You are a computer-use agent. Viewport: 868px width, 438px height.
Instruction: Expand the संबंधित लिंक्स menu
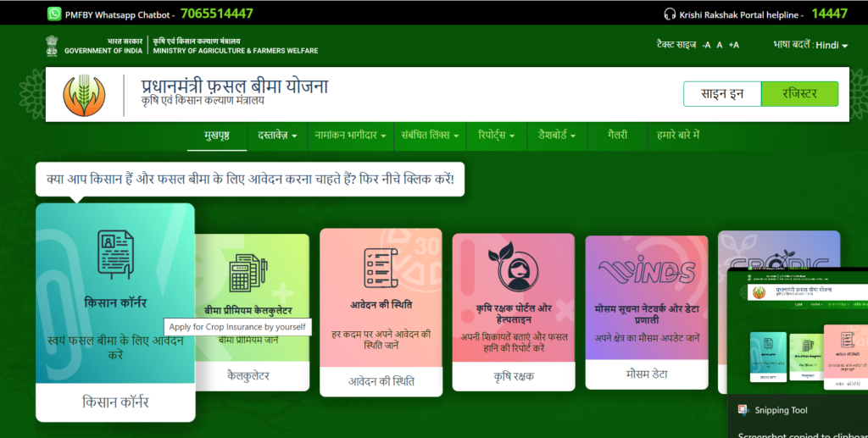pos(430,136)
